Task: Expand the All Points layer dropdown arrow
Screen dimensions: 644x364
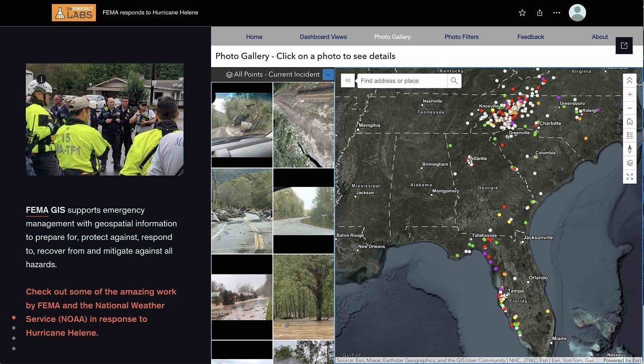Action: pyautogui.click(x=328, y=75)
